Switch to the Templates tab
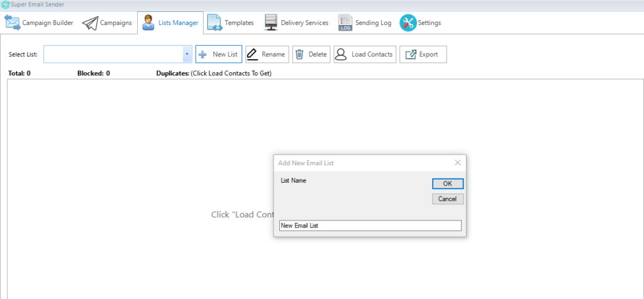 point(230,23)
